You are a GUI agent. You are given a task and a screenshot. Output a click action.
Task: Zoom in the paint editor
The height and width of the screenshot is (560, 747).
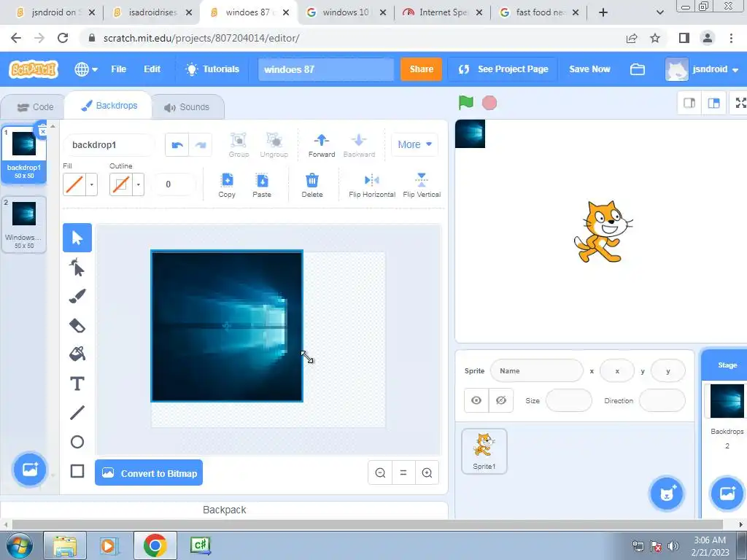[x=427, y=472]
